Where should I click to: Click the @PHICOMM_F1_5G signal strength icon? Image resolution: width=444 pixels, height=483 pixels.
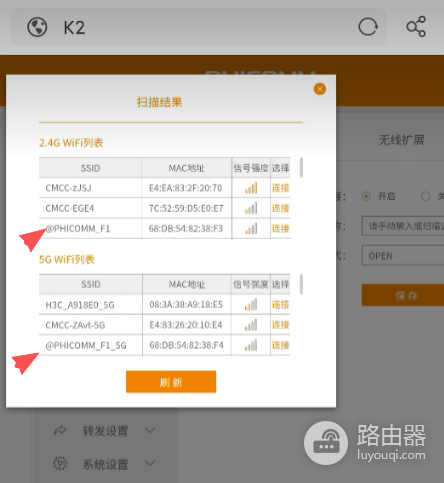[x=251, y=345]
